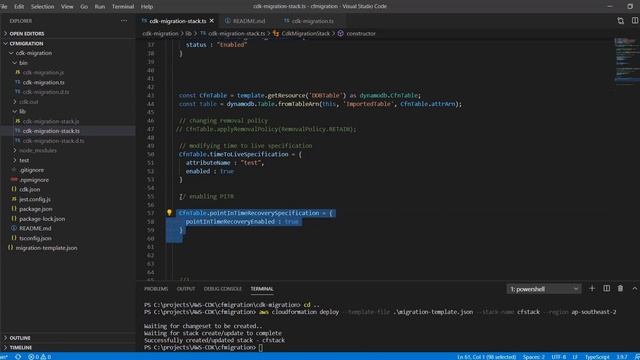The height and width of the screenshot is (360, 640).
Task: Maximize terminal panel with caret icon
Action: [635, 289]
